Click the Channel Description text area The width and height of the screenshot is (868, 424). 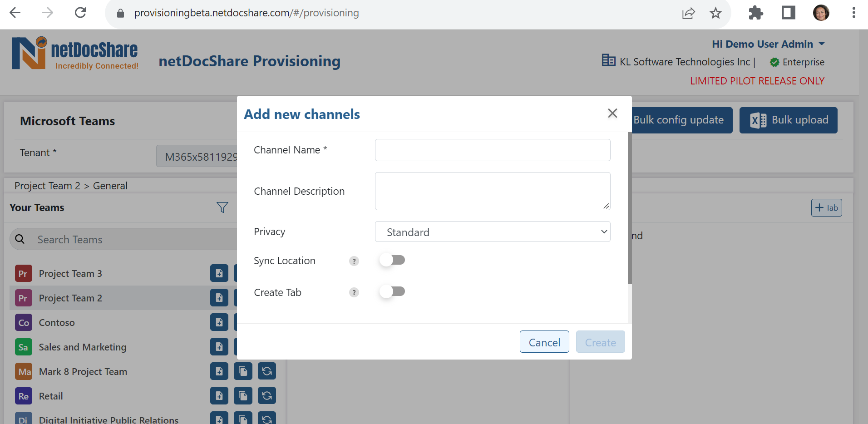point(493,191)
